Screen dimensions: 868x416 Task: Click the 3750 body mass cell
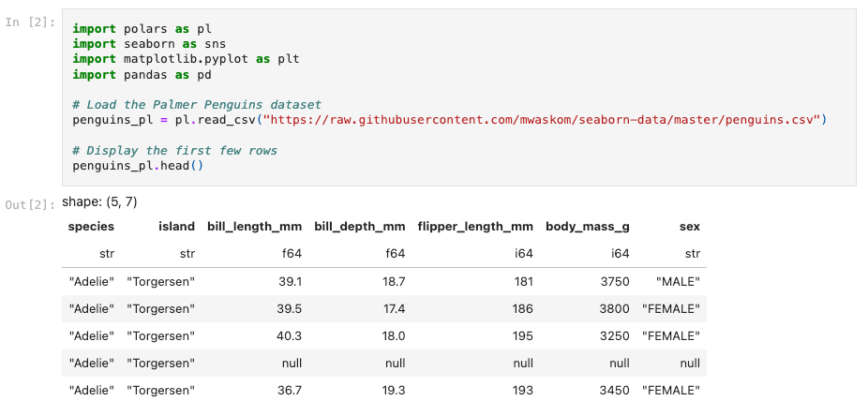pos(615,282)
